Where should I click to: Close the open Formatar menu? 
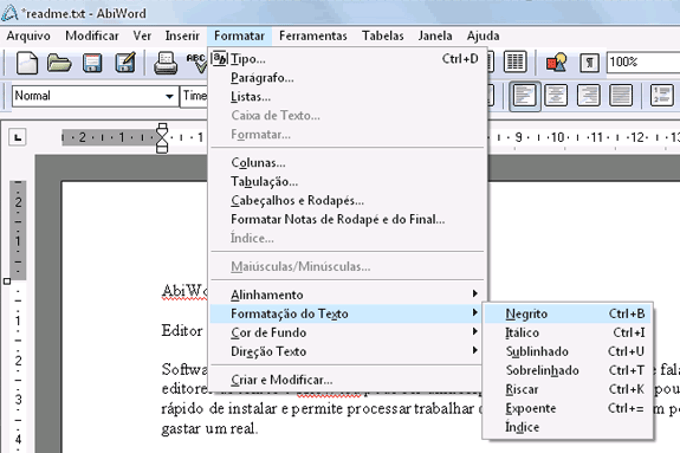[239, 36]
